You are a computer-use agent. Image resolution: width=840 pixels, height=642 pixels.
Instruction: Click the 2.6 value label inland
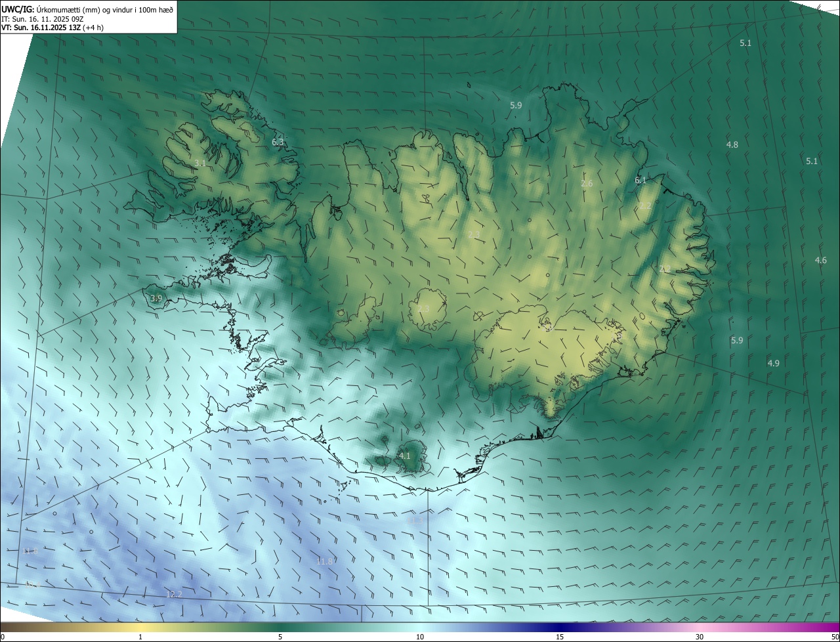tap(587, 184)
